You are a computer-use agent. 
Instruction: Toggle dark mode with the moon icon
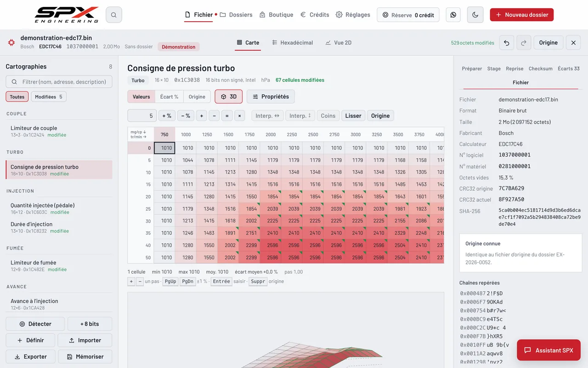pos(475,15)
